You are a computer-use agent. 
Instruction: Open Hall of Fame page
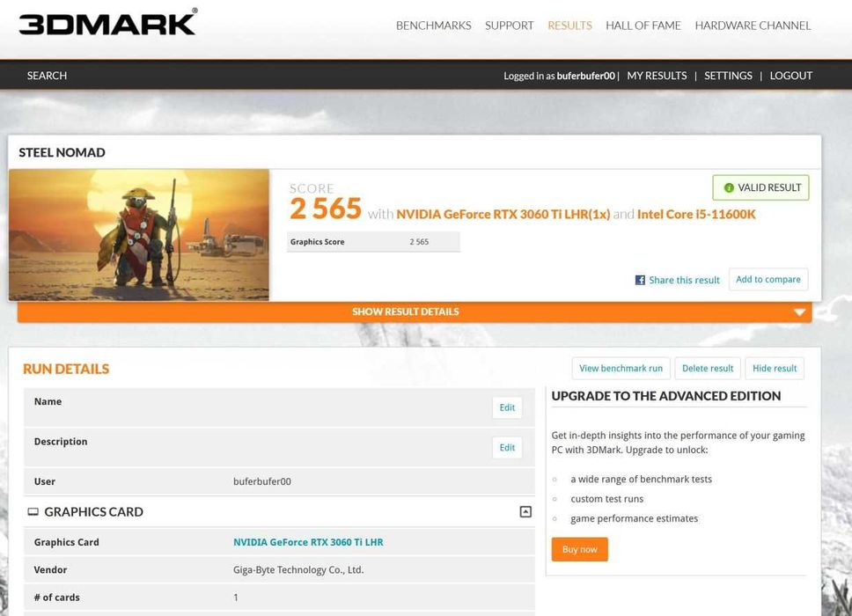pyautogui.click(x=643, y=26)
